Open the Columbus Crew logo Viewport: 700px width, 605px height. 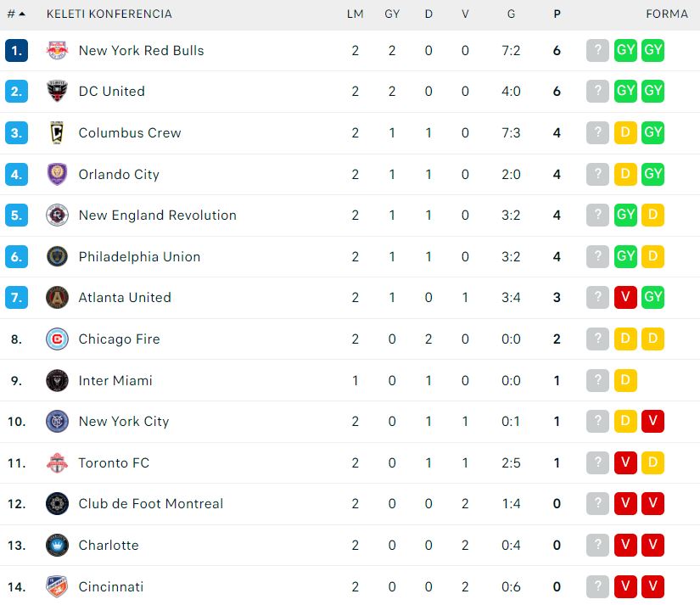(x=57, y=133)
